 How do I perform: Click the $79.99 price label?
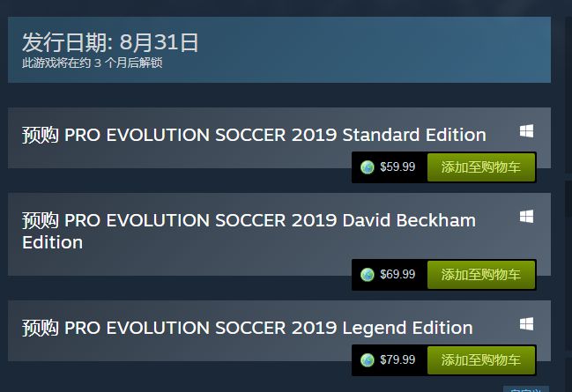coord(397,359)
